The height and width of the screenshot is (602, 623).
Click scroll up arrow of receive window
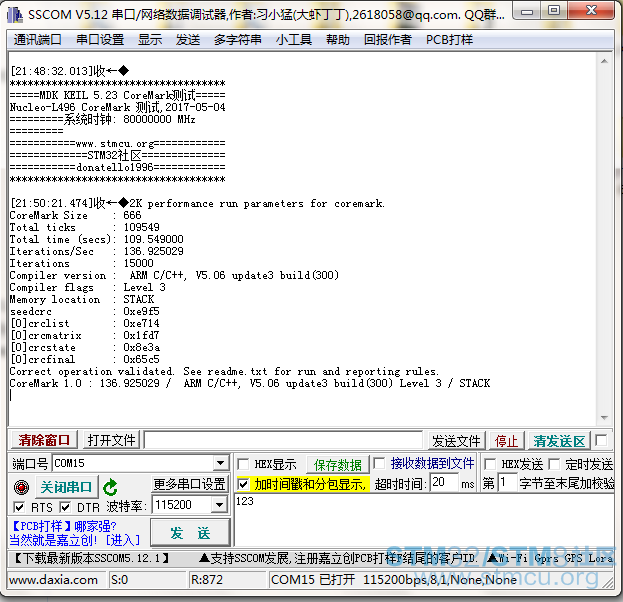(x=604, y=61)
